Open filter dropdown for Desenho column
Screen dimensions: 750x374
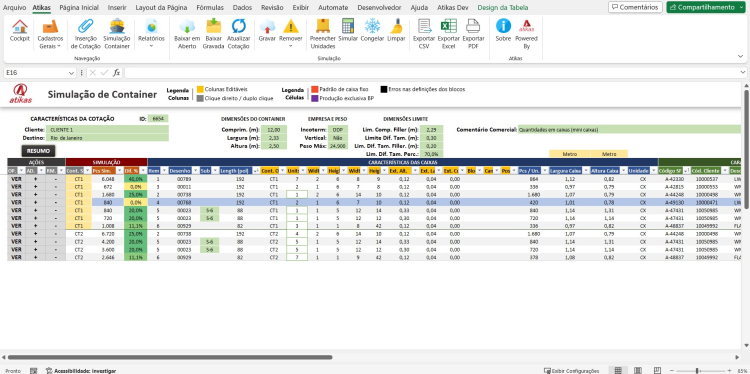tap(195, 170)
